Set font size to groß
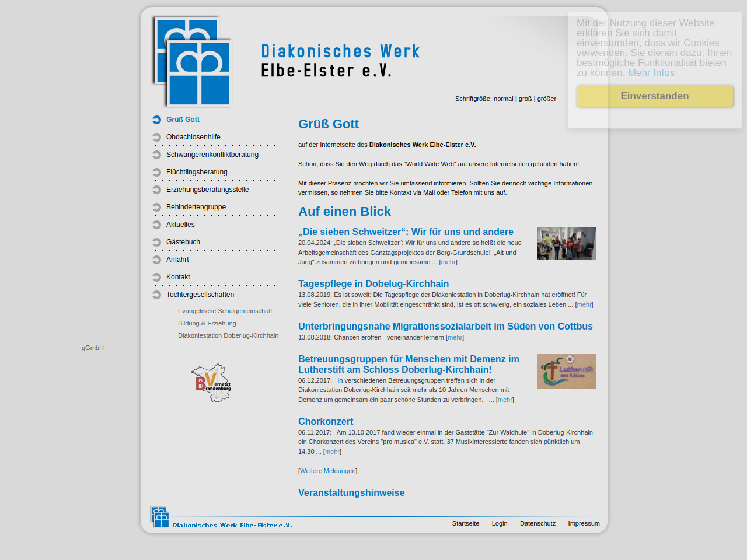The width and height of the screenshot is (747, 560). pyautogui.click(x=525, y=99)
